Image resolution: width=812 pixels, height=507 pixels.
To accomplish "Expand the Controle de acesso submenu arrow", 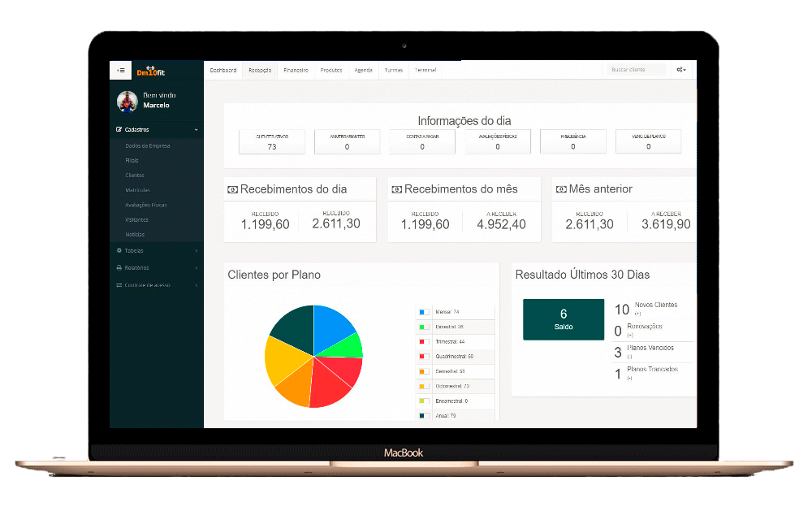I will [x=197, y=285].
